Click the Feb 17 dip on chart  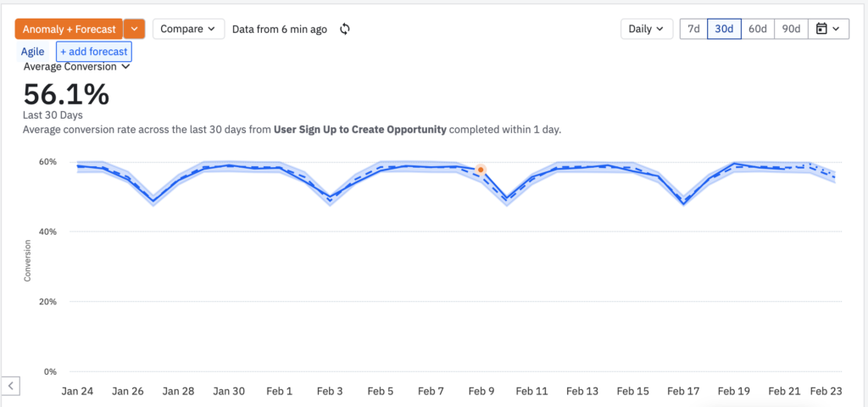(x=682, y=203)
